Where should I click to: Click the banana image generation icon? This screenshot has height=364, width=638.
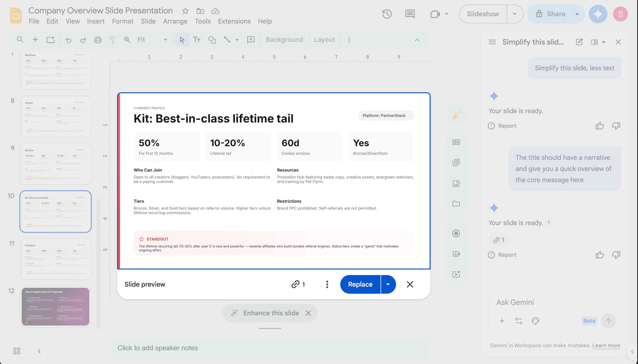[456, 115]
